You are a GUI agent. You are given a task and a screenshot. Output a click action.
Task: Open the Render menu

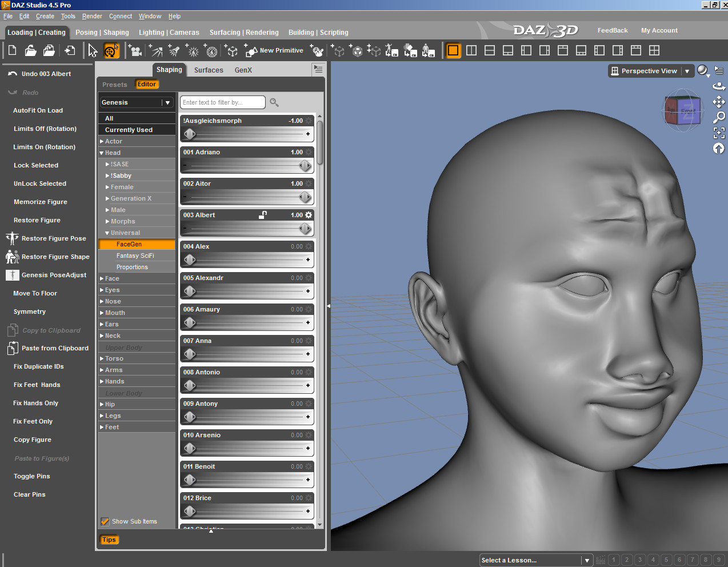click(x=92, y=16)
